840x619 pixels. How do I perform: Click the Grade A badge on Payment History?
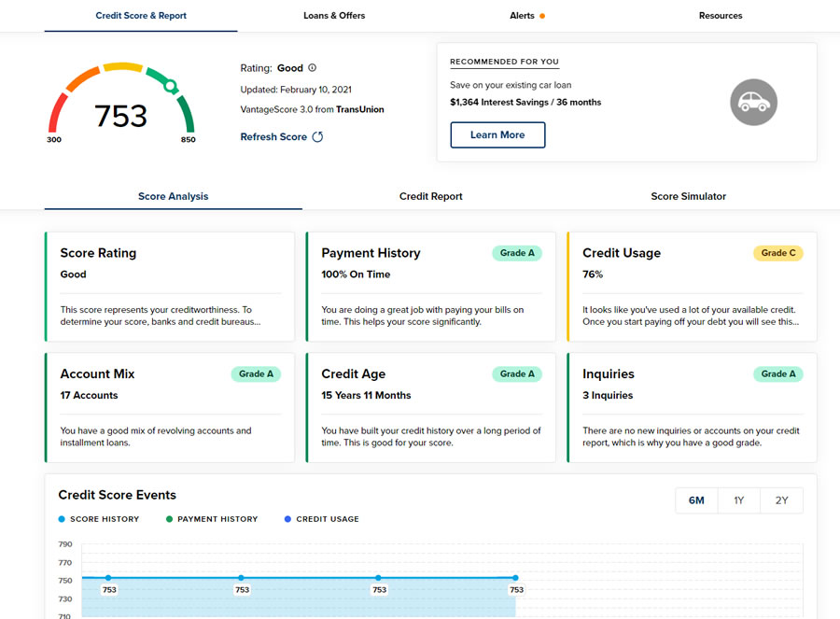click(516, 252)
